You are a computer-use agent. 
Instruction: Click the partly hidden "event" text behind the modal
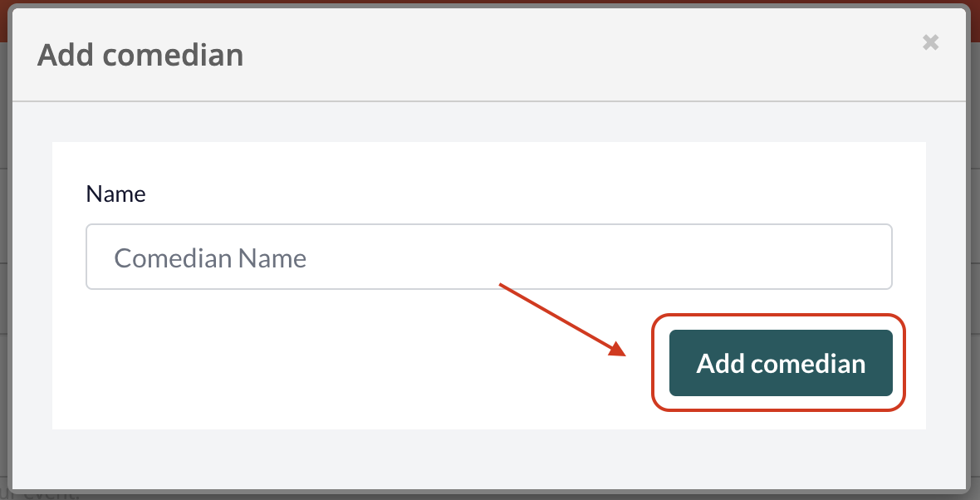(44, 494)
